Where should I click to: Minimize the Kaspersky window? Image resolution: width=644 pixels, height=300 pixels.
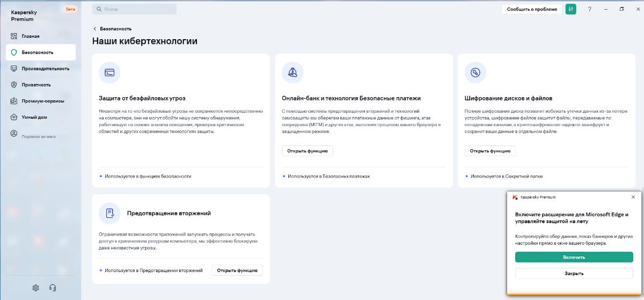[x=605, y=9]
